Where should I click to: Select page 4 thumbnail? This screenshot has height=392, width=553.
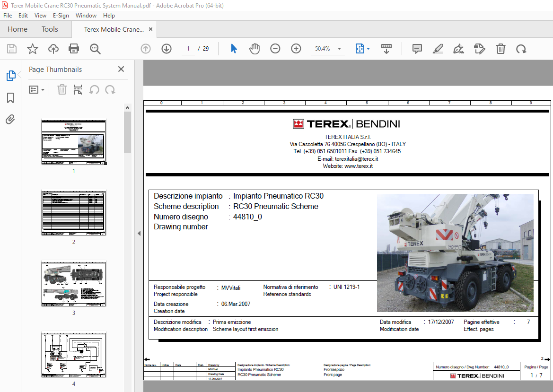pyautogui.click(x=74, y=355)
